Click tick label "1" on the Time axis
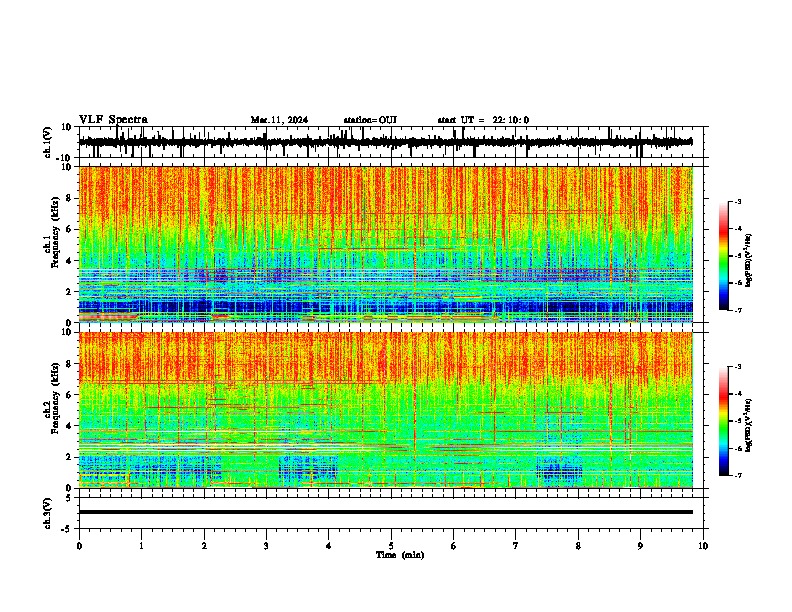The width and height of the screenshot is (792, 612). tap(141, 546)
